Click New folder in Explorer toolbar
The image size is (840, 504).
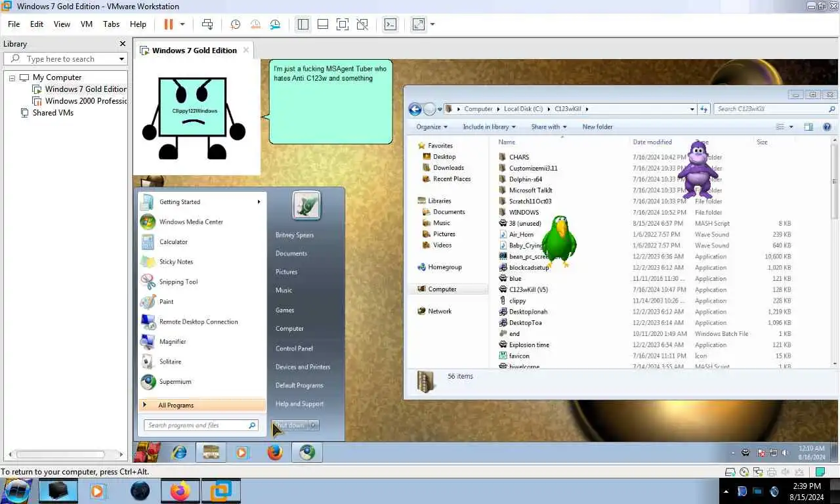pos(597,127)
